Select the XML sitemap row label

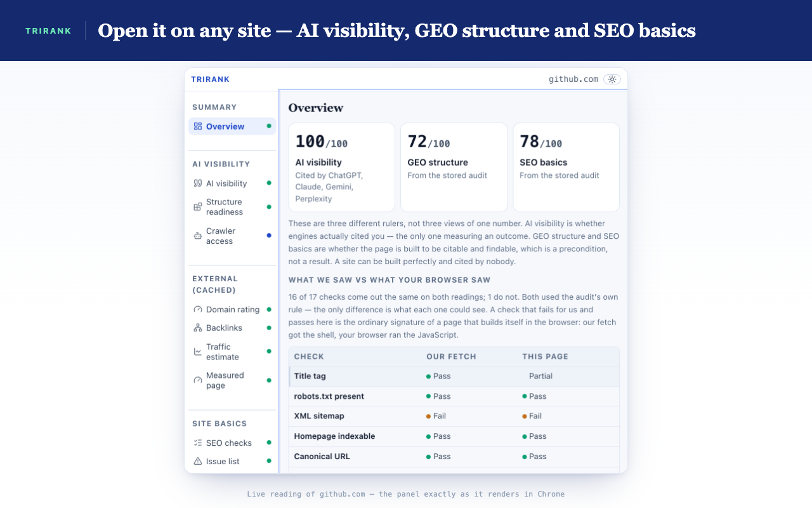coord(319,416)
